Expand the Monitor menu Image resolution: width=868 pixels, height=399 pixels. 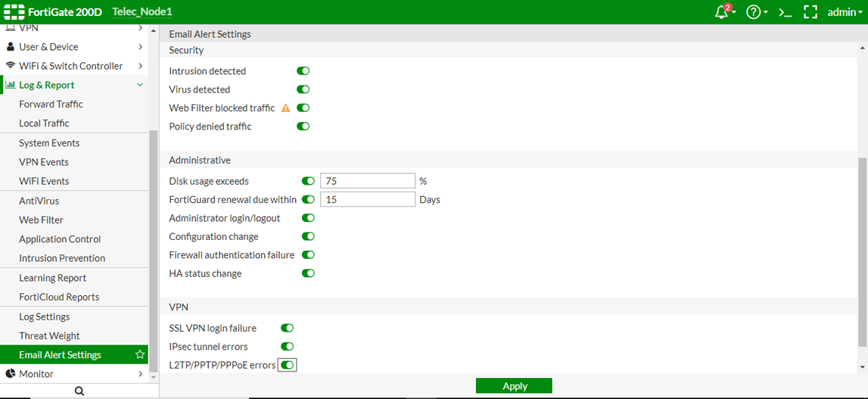point(140,374)
